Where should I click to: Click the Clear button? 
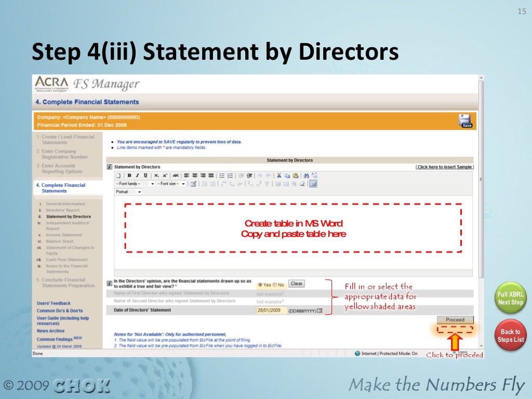coord(297,284)
